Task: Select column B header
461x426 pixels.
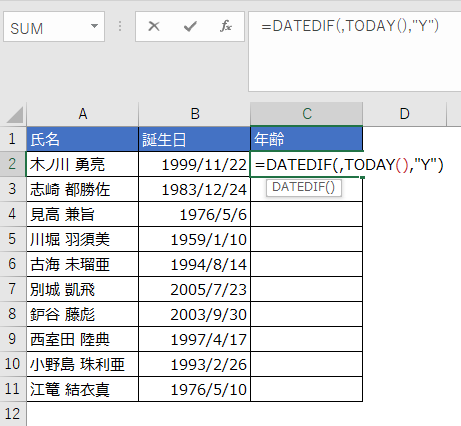Action: point(195,114)
